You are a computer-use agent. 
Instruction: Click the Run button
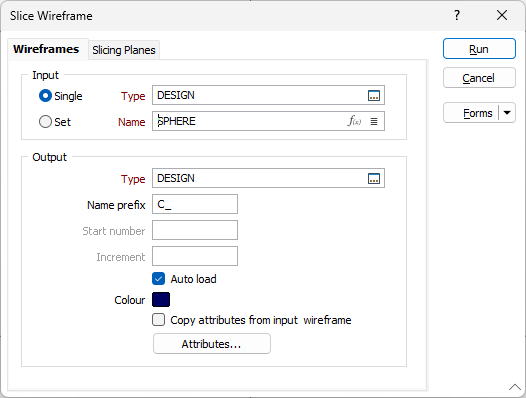coord(479,49)
